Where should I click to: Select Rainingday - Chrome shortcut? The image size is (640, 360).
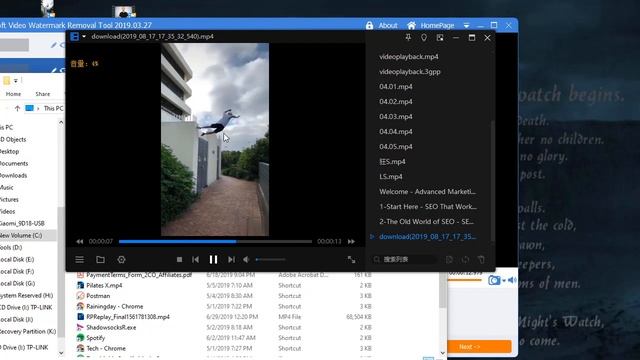(114, 307)
